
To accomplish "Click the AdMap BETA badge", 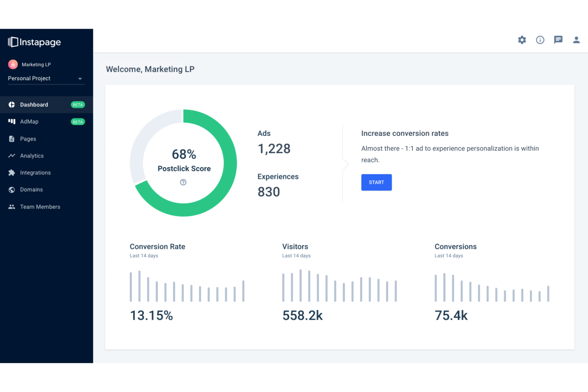I will point(78,122).
